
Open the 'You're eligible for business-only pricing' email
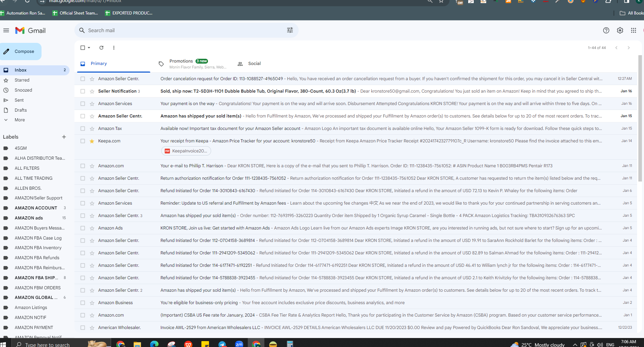pos(356,303)
